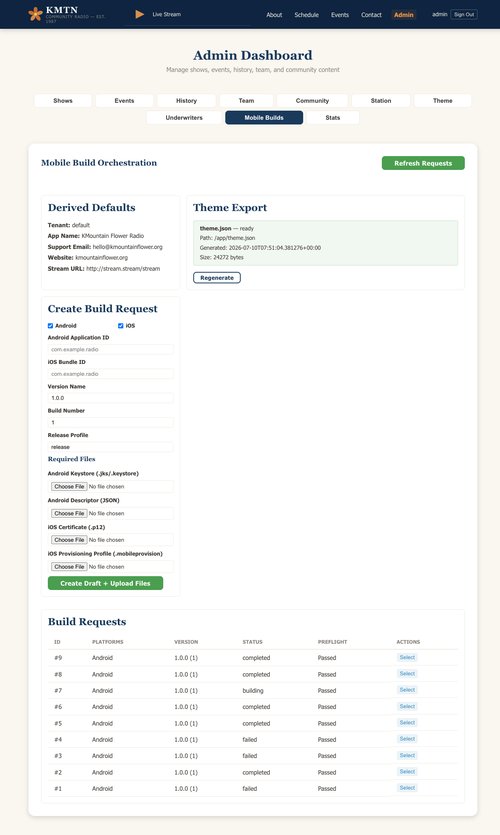Click the 'Size: 24272 bytes' text
Image resolution: width=500 pixels, height=835 pixels.
222,257
